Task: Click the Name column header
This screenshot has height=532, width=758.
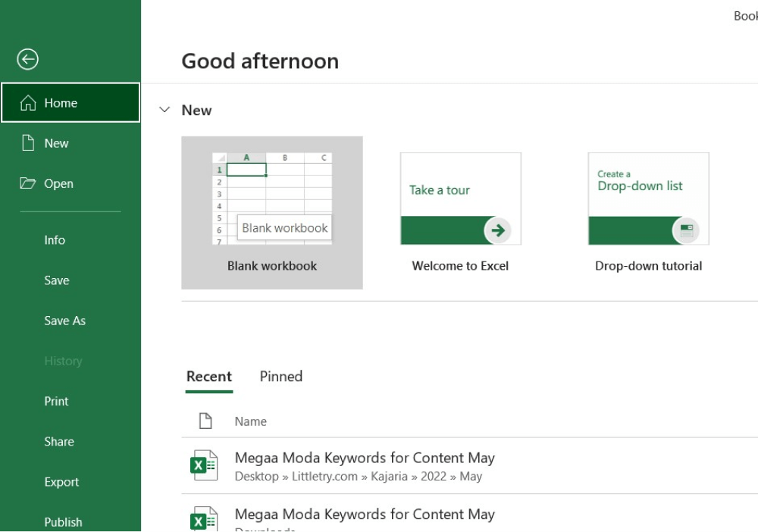Action: pos(250,421)
